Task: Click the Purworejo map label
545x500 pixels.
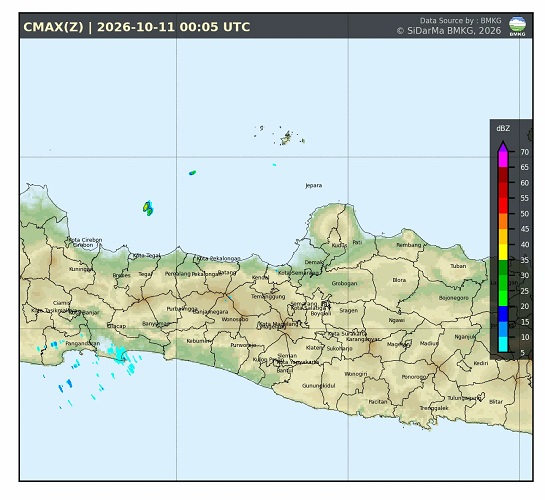Action: 243,345
